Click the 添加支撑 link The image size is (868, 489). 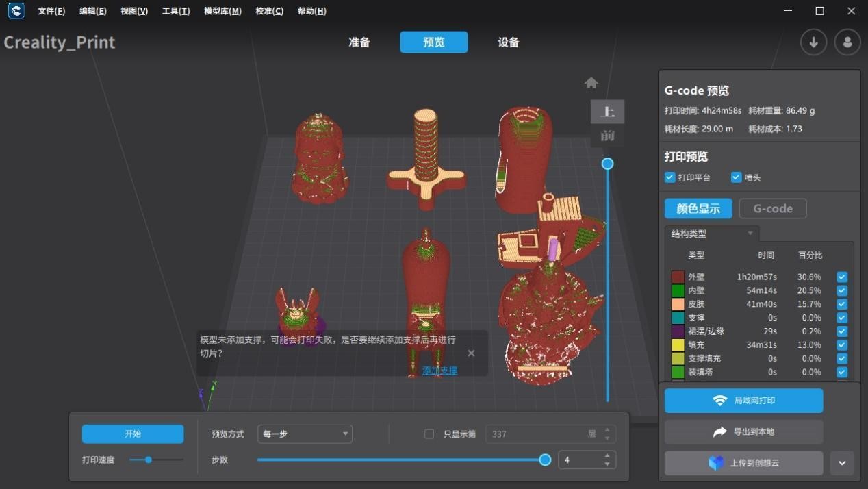pos(439,371)
